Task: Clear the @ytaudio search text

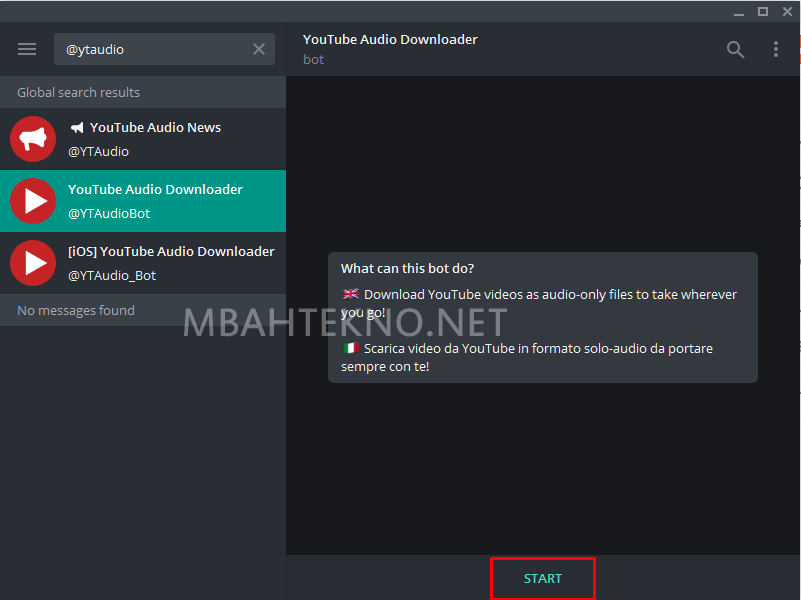Action: [259, 49]
